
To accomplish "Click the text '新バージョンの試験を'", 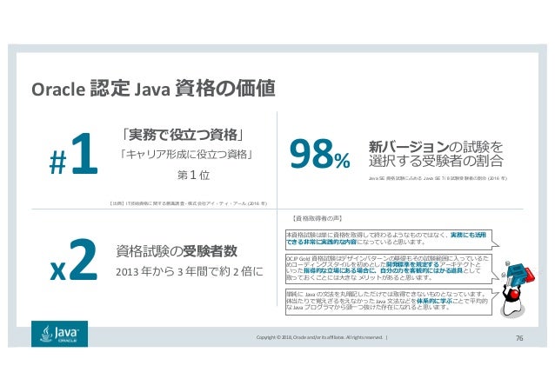I will click(436, 146).
